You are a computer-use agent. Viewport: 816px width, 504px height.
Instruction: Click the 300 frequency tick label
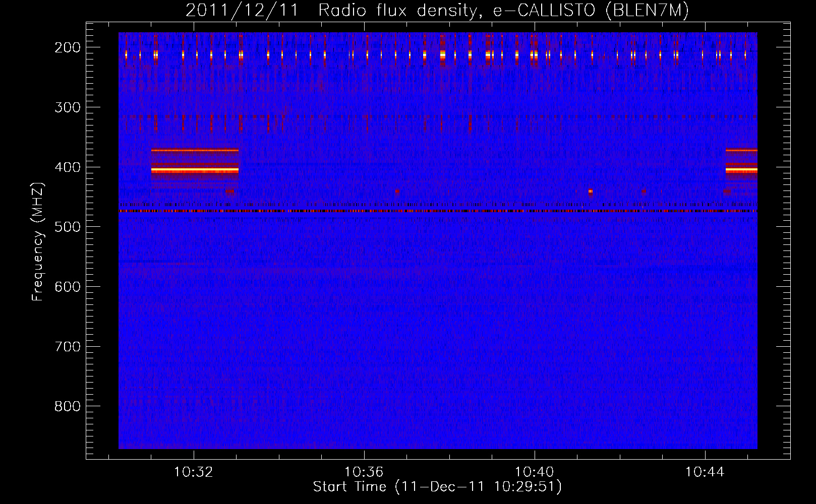tap(68, 107)
